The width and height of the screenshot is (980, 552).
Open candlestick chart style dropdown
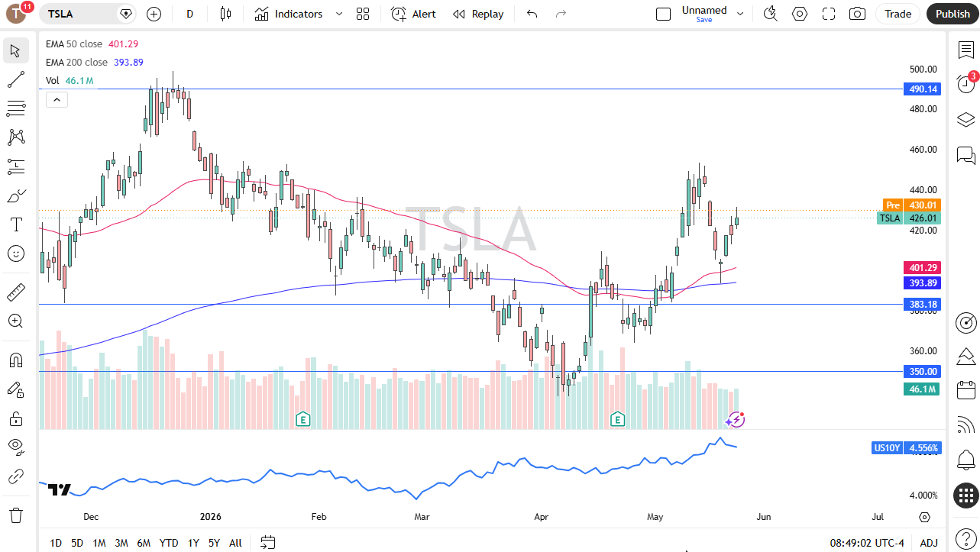[x=225, y=14]
